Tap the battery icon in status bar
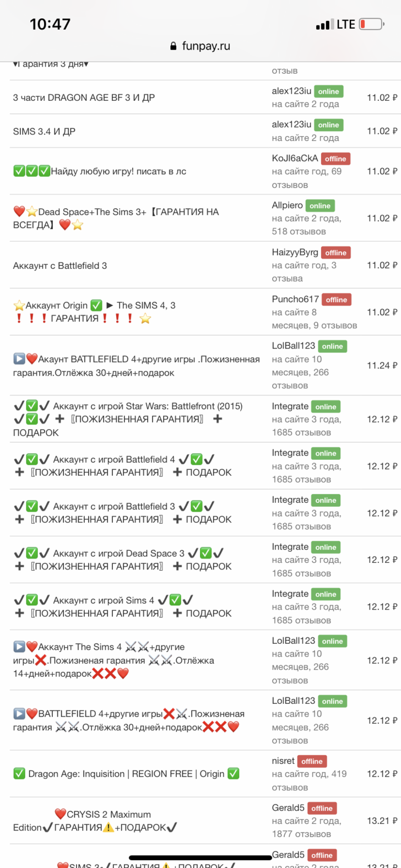Image resolution: width=401 pixels, height=868 pixels. click(x=371, y=24)
